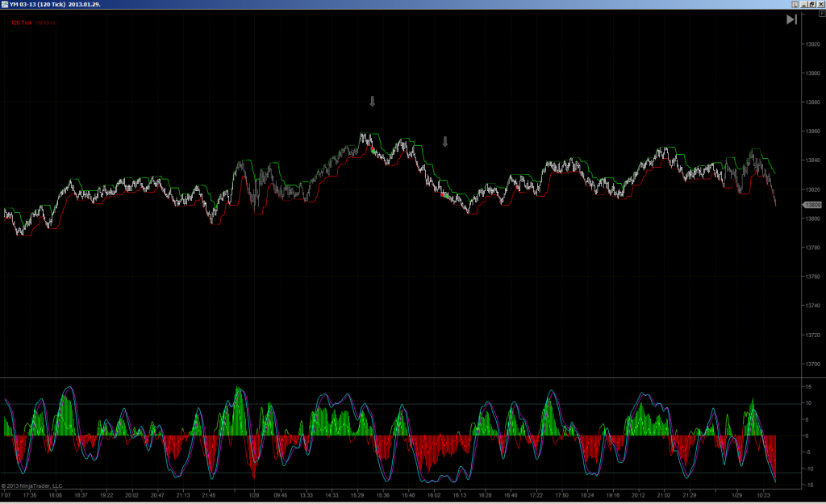
Task: Click the 16:02 time axis label
Action: 433,495
